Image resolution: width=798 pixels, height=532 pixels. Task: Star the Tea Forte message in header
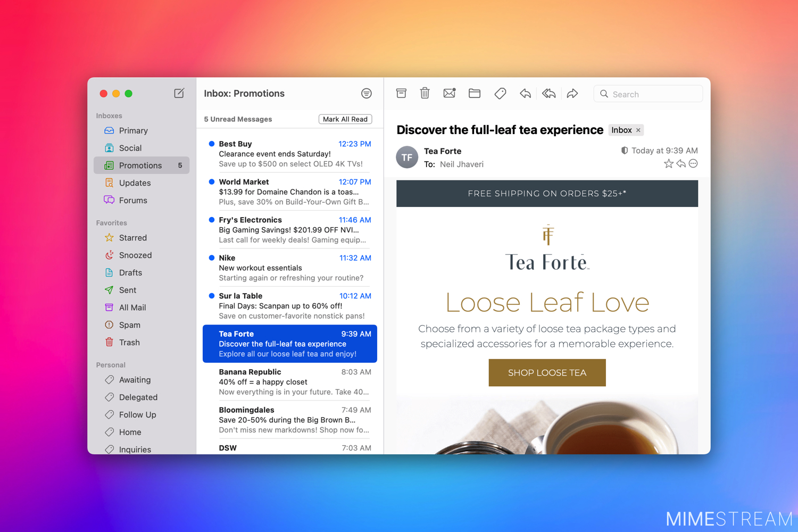pyautogui.click(x=669, y=164)
